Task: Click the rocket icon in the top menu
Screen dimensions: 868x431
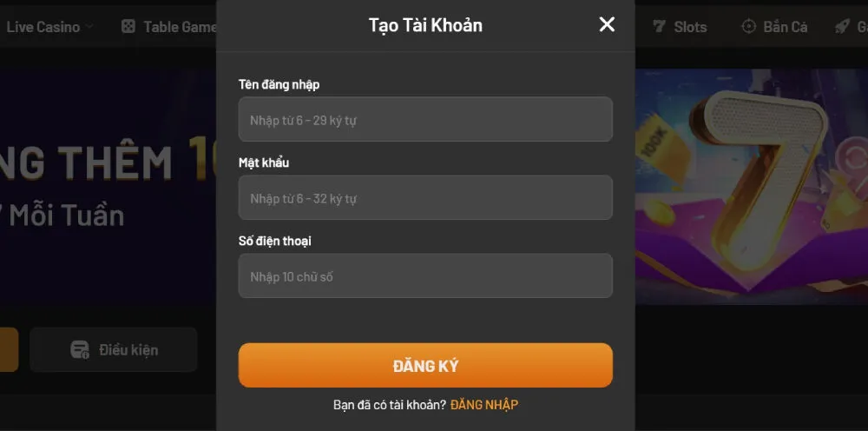Action: pos(842,27)
